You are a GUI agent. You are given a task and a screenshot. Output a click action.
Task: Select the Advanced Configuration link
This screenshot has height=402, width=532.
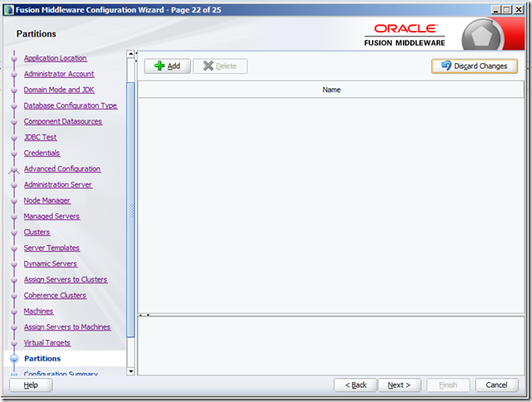(x=62, y=169)
